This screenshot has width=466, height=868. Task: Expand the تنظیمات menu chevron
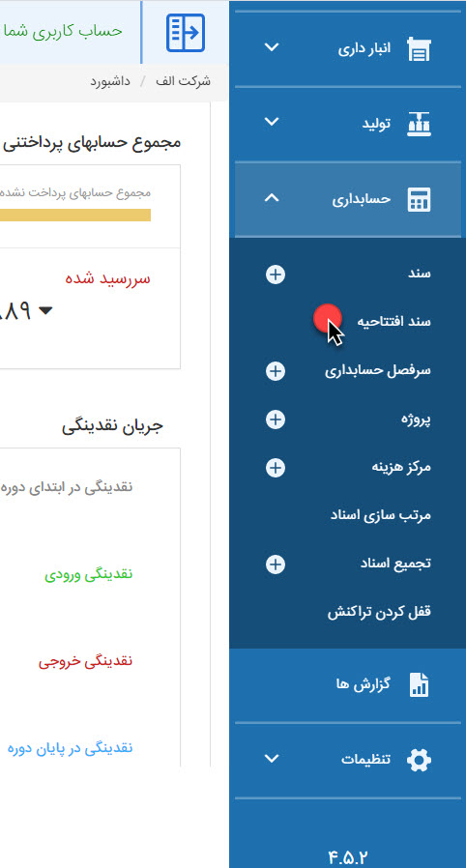point(272,758)
